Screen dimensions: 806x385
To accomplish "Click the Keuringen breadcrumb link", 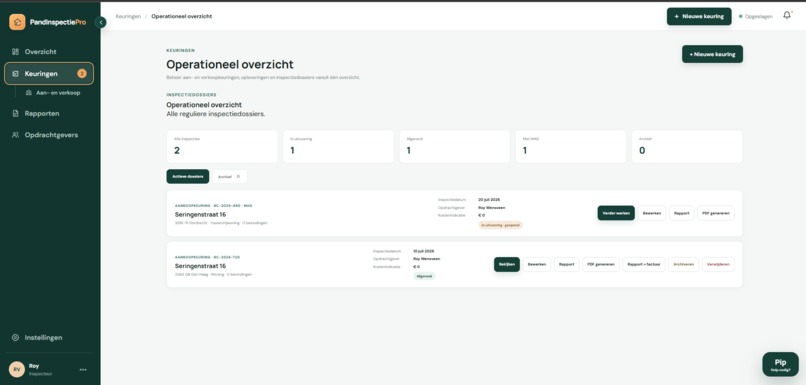I will pyautogui.click(x=128, y=16).
